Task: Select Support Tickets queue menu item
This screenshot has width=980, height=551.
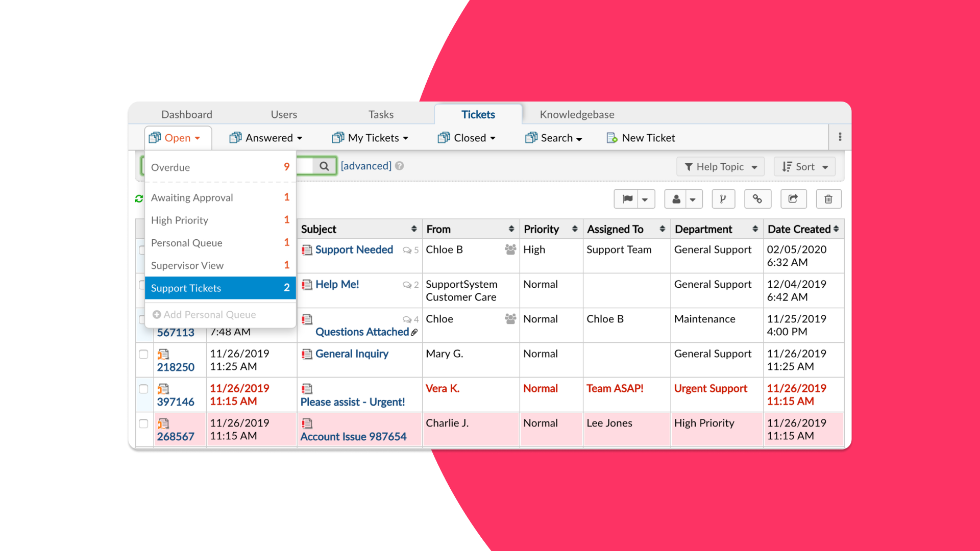Action: click(x=220, y=288)
